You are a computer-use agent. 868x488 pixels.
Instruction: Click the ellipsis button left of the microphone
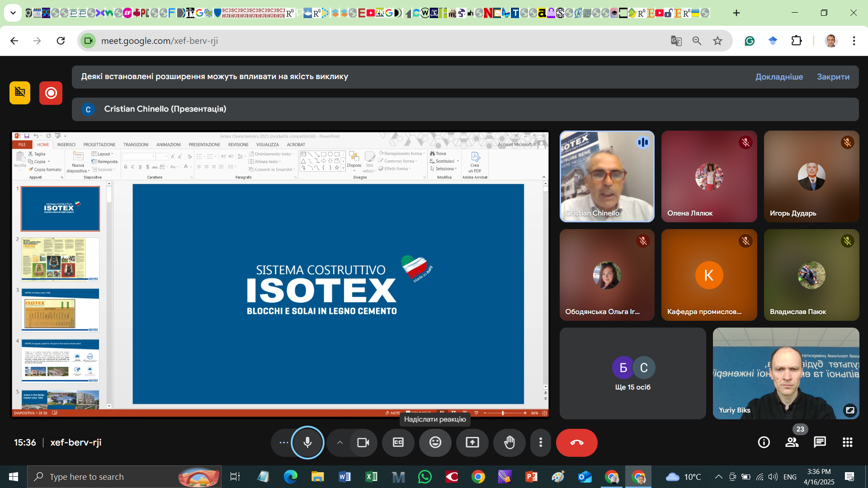pyautogui.click(x=283, y=443)
